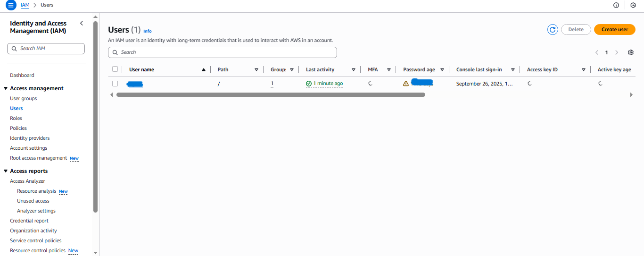Open the MFA column sort dropdown
Viewport: 644px width, 256px height.
[389, 70]
